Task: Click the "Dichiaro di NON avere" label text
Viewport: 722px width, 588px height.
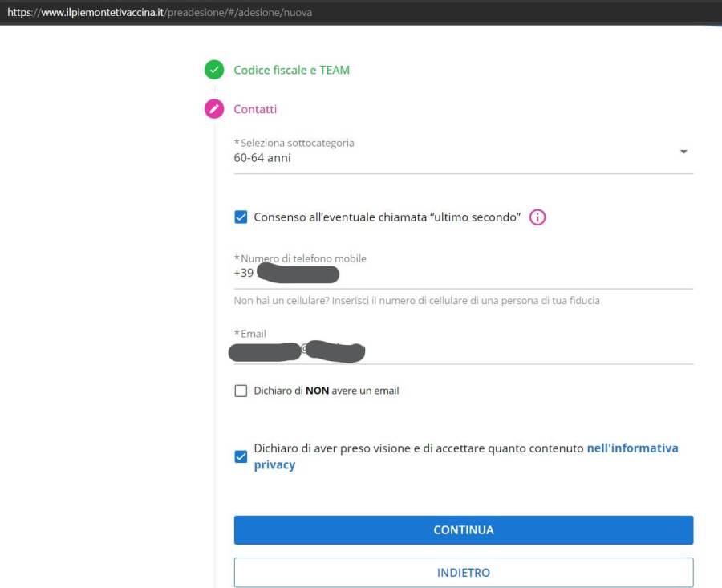Action: click(327, 391)
